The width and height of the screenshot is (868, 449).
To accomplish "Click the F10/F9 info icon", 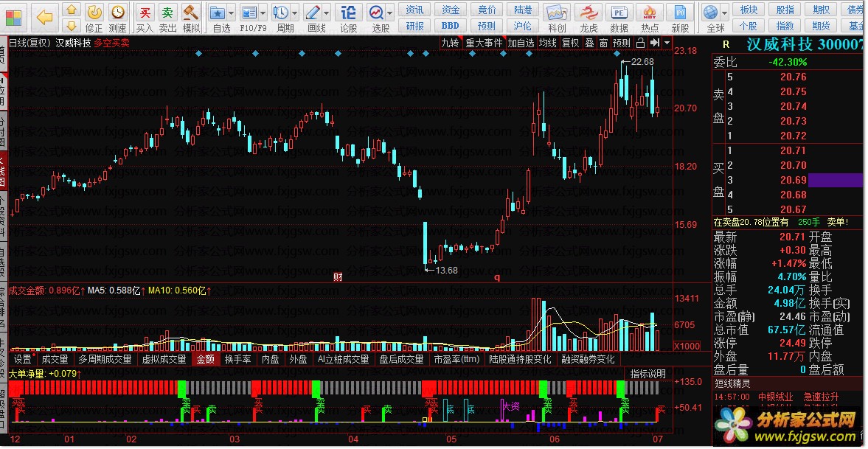I will pyautogui.click(x=250, y=13).
